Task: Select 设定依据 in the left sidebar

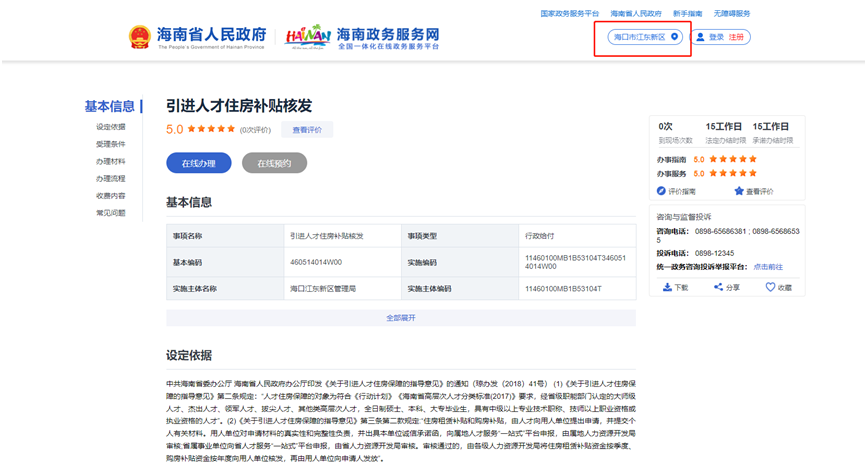Action: (111, 127)
